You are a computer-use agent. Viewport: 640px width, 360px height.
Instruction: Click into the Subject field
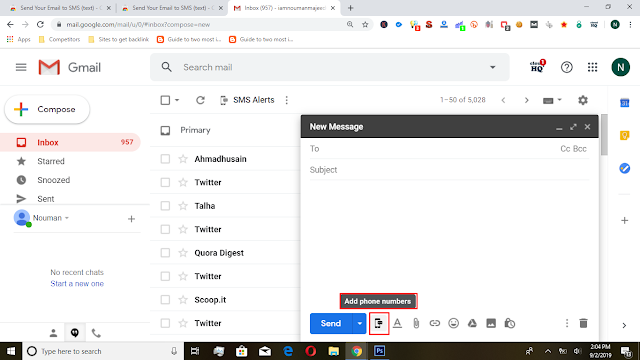[449, 170]
